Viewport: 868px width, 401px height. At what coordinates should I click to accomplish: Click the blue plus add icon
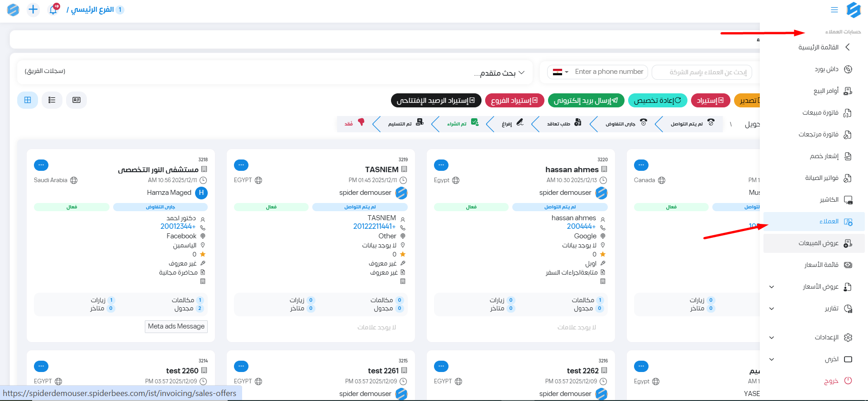pyautogui.click(x=33, y=10)
